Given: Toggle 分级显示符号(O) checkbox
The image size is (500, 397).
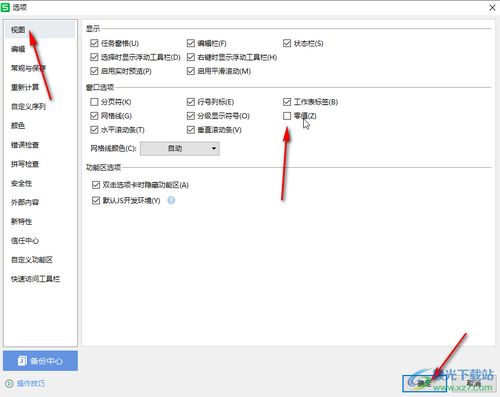Looking at the screenshot, I should pyautogui.click(x=191, y=116).
